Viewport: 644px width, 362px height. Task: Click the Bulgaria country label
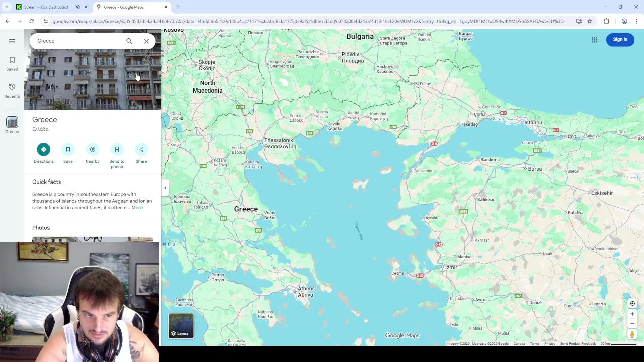pyautogui.click(x=360, y=36)
